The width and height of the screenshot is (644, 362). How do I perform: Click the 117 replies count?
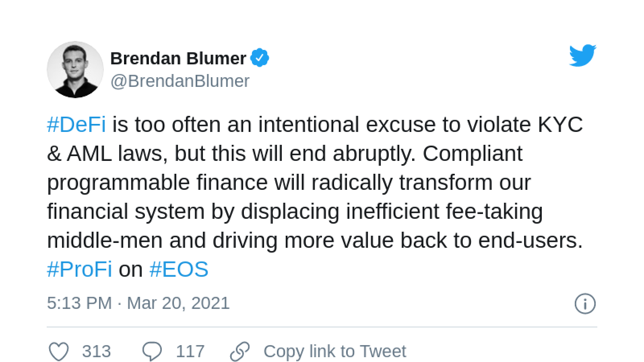point(190,351)
